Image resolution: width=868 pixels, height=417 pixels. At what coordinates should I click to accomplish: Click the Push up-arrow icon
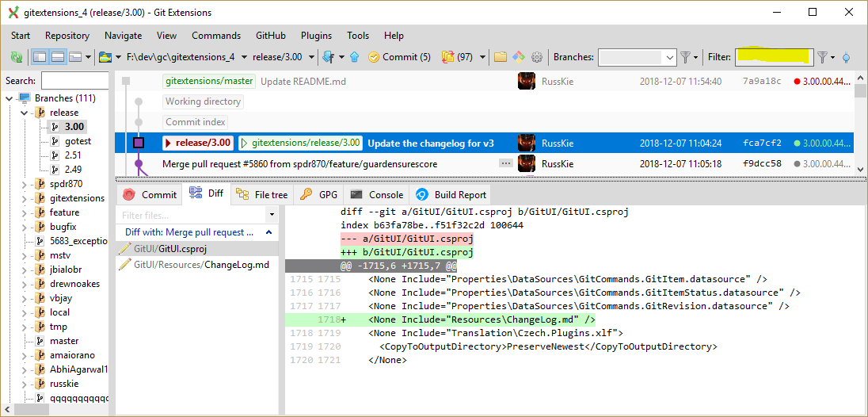(355, 56)
